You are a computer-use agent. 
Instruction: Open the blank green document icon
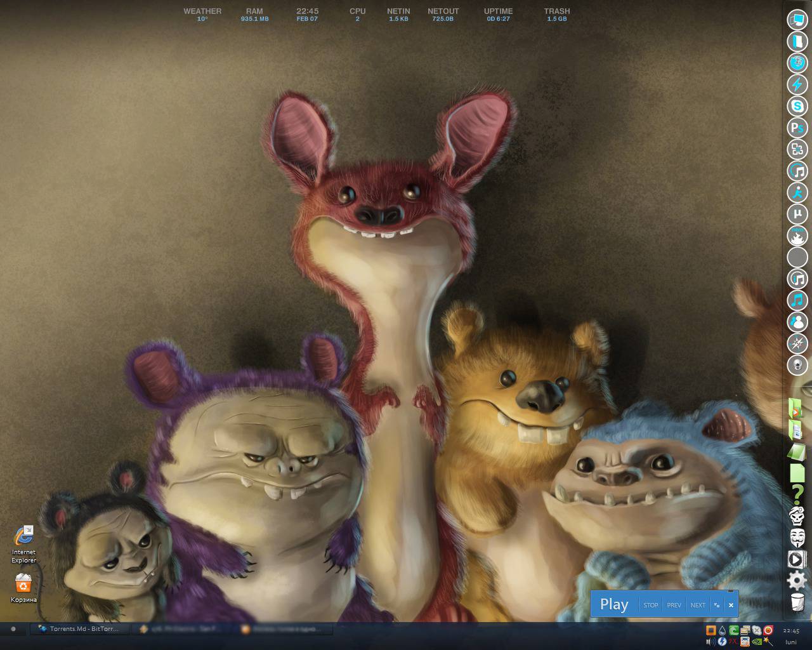(x=797, y=473)
